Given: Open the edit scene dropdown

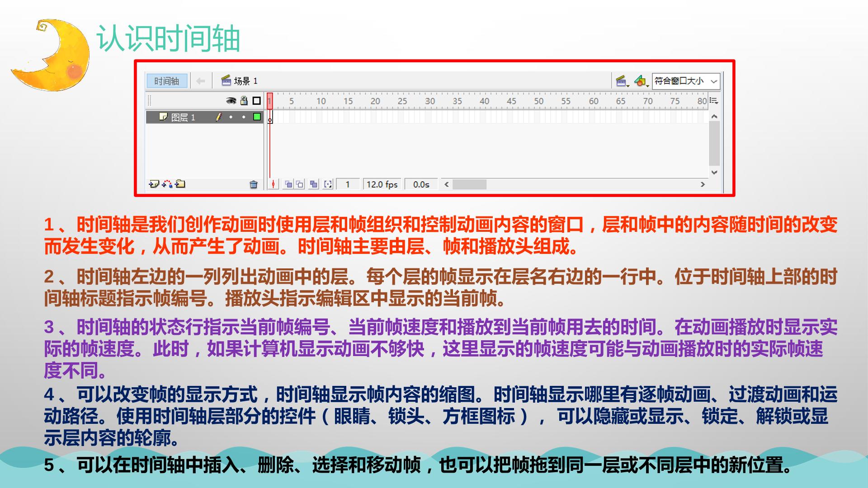Looking at the screenshot, I should click(x=623, y=82).
